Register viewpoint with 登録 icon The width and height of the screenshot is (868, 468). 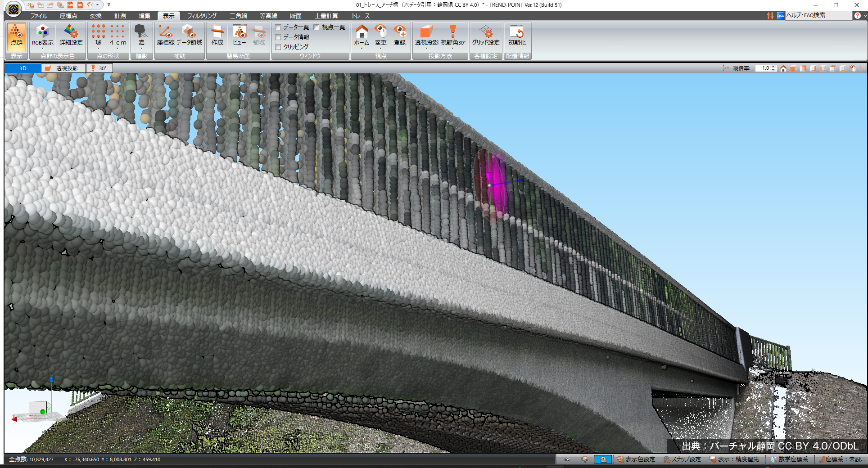pos(399,36)
